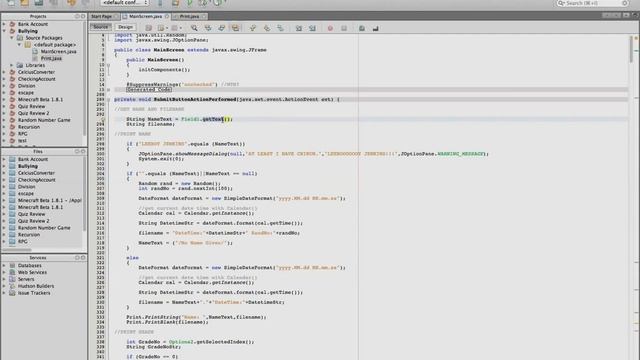The image size is (640, 360).
Task: Select Web Services in the Services panel
Action: [x=32, y=272]
